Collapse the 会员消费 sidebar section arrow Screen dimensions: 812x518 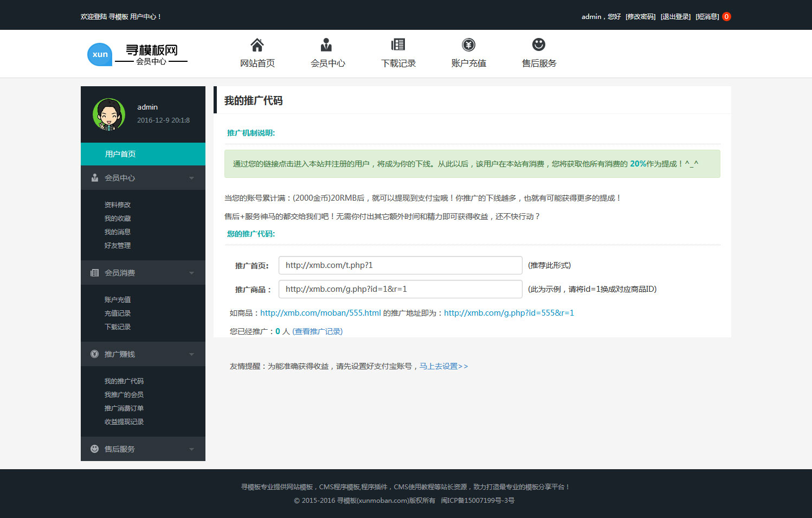click(191, 273)
